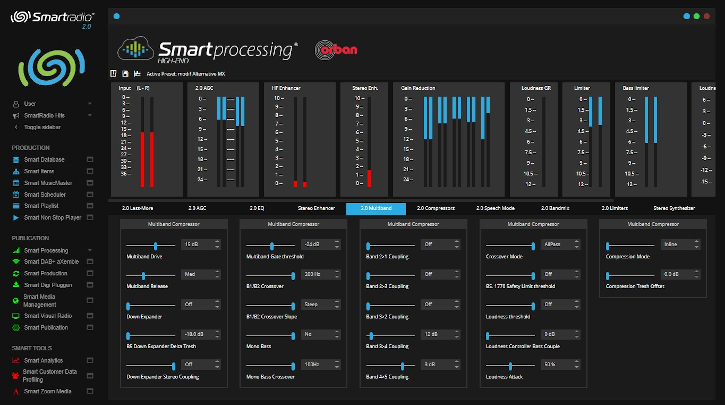Open the 2.0 Speech Mode tab

point(495,208)
